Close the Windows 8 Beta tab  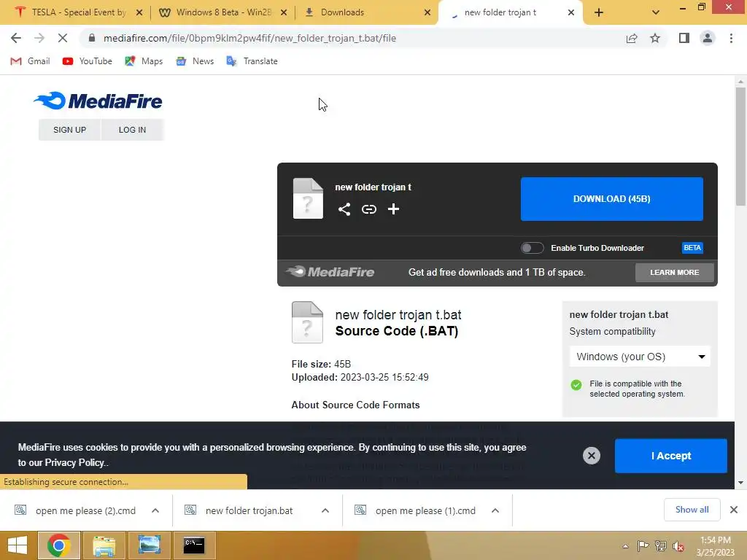[284, 12]
